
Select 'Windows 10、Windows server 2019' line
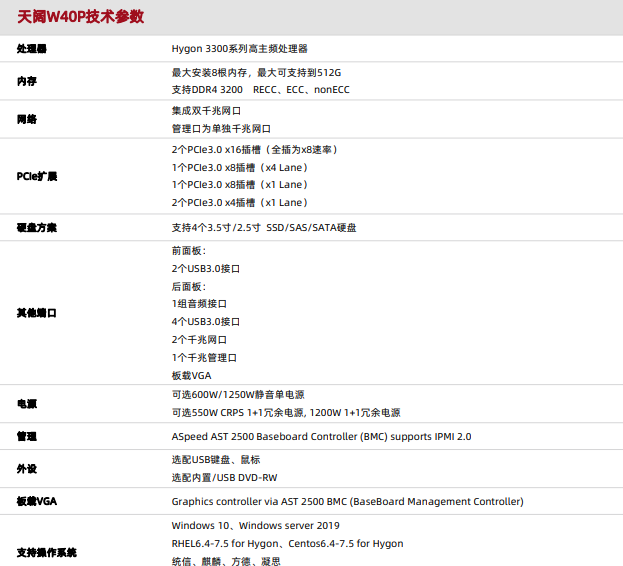[x=255, y=526]
